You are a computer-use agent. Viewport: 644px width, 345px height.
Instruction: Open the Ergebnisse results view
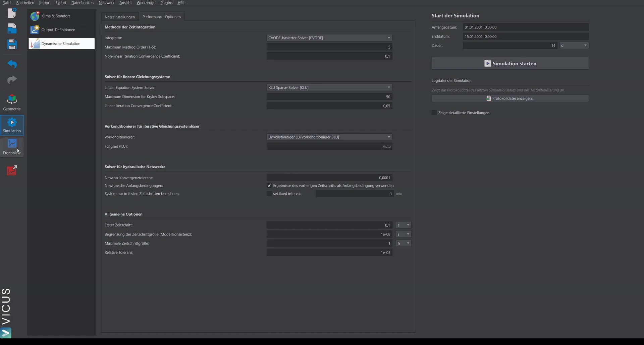click(12, 147)
